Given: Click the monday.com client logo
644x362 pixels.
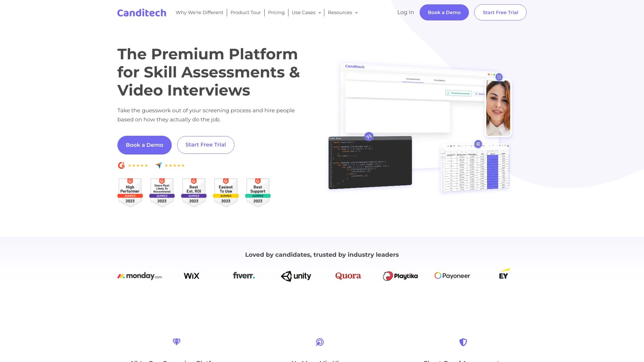Looking at the screenshot, I should 139,276.
